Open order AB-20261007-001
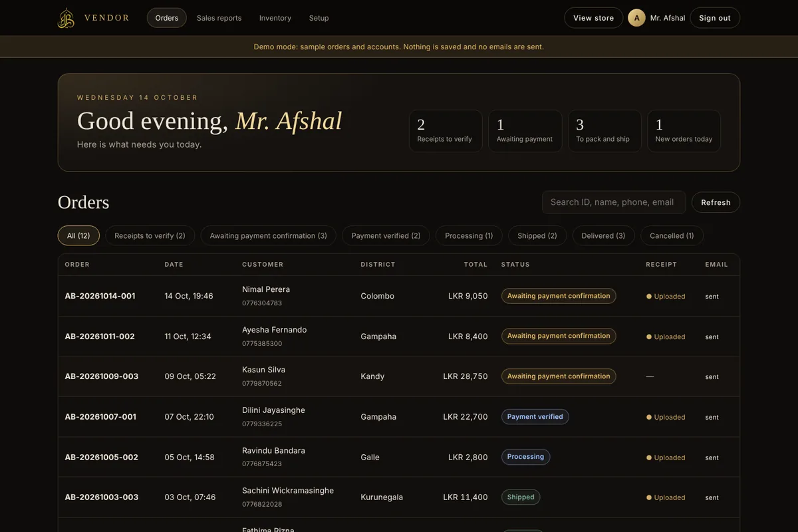 [100, 417]
